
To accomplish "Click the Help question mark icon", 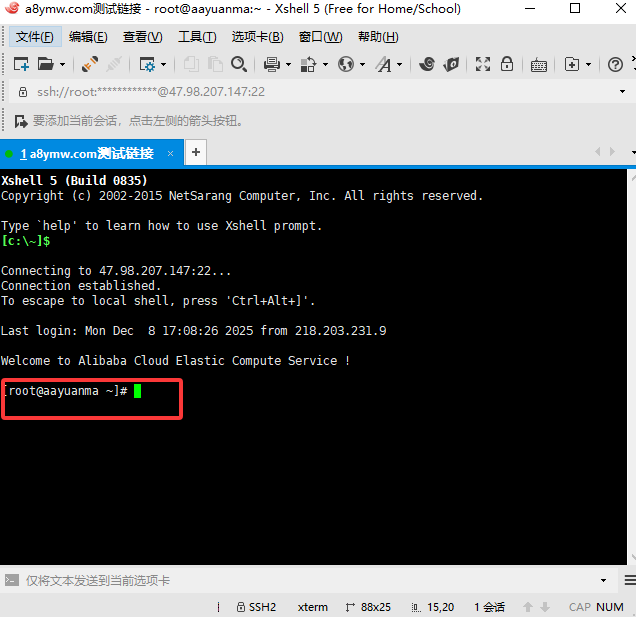I will (x=616, y=64).
